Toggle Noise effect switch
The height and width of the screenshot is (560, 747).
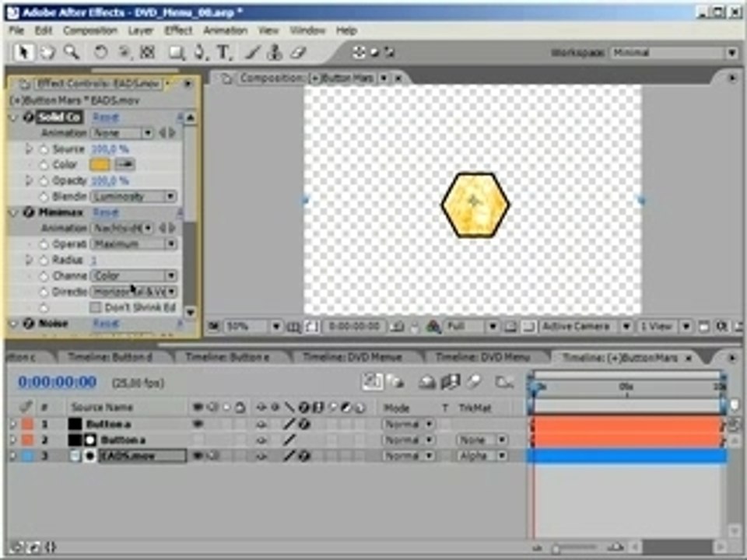coord(29,324)
